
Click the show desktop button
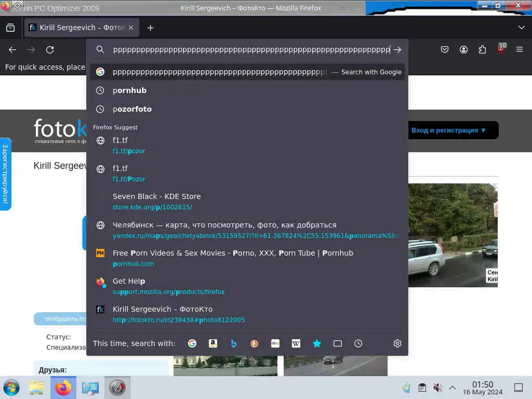(518, 388)
